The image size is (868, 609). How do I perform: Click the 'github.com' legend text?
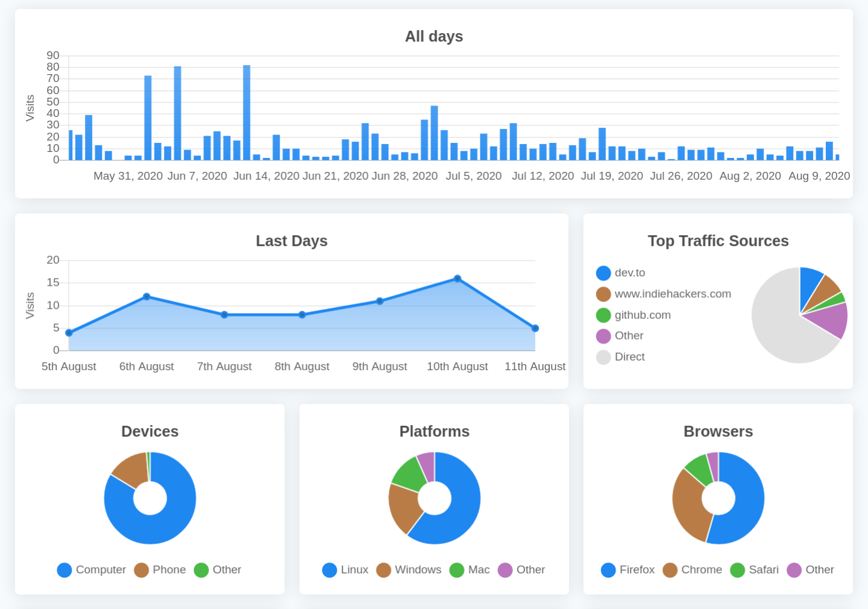pos(643,315)
